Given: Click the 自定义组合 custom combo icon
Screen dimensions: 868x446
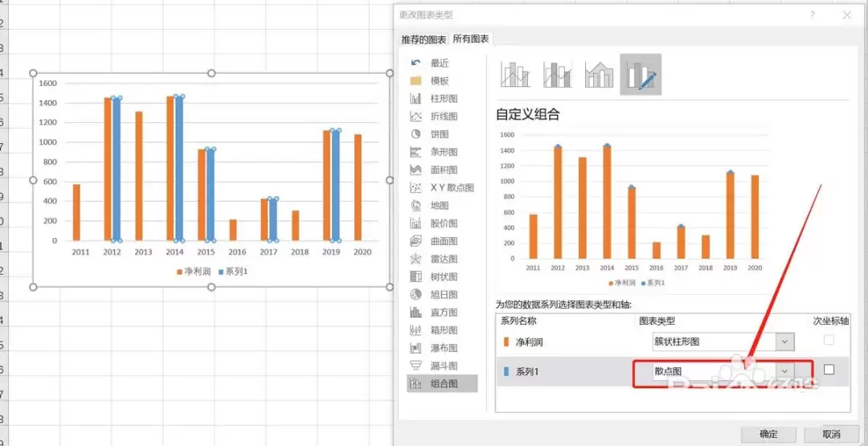Looking at the screenshot, I should (641, 75).
